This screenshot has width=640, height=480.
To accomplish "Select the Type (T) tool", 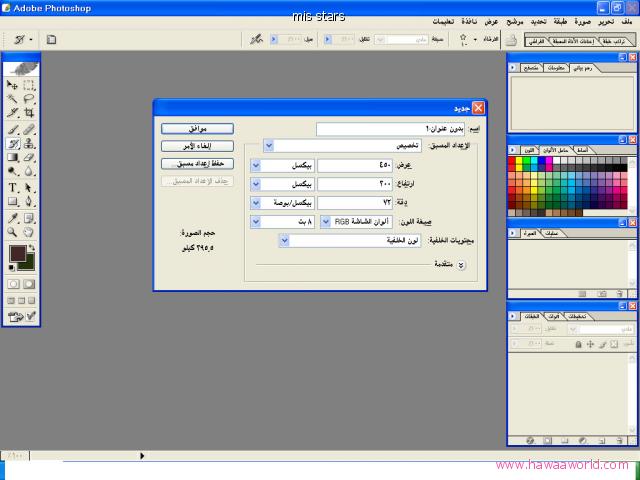I will click(x=13, y=187).
